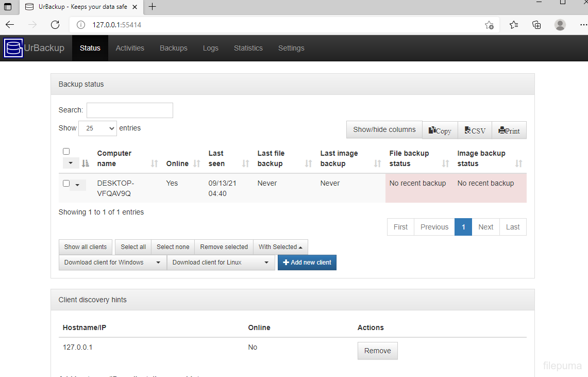Tick the DESKTOP-VFQAV9Q row checkbox
The width and height of the screenshot is (588, 377).
tap(66, 184)
